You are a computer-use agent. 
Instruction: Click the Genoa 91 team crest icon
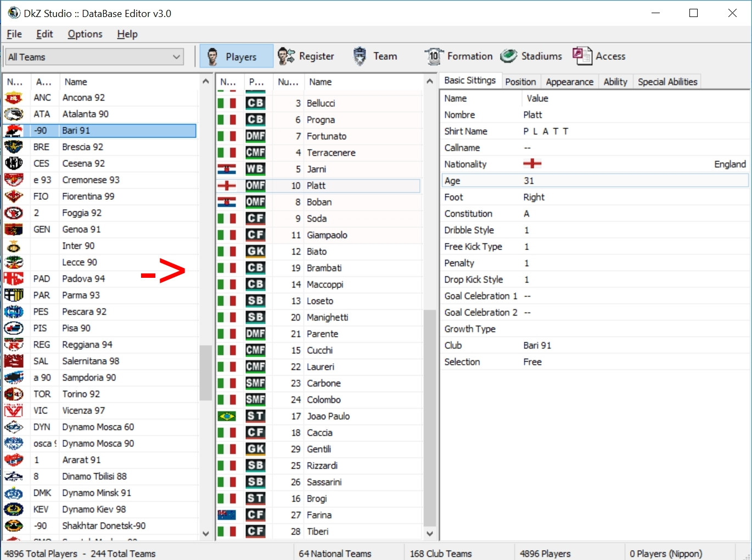14,229
